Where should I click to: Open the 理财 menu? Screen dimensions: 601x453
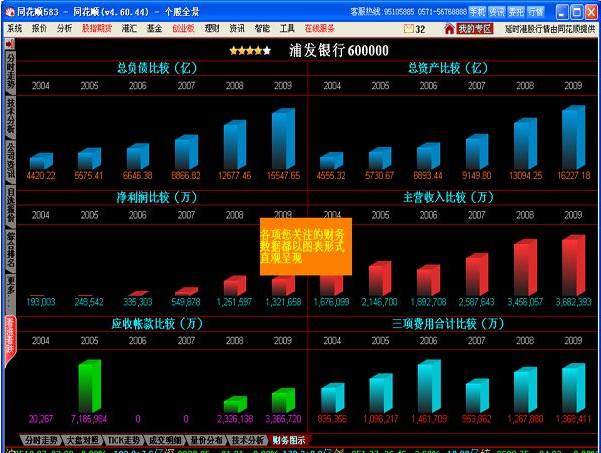coord(212,28)
